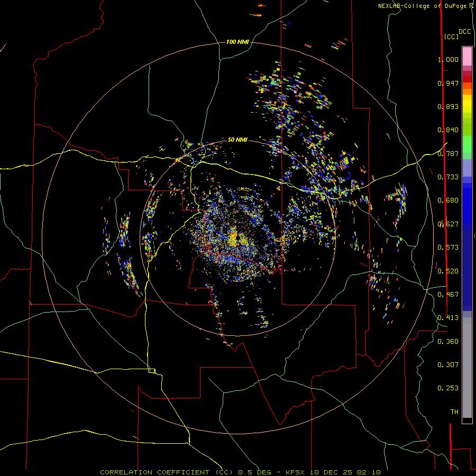Pick the red segment of the color scale
Screen dimensions: 476x476
[x=467, y=79]
